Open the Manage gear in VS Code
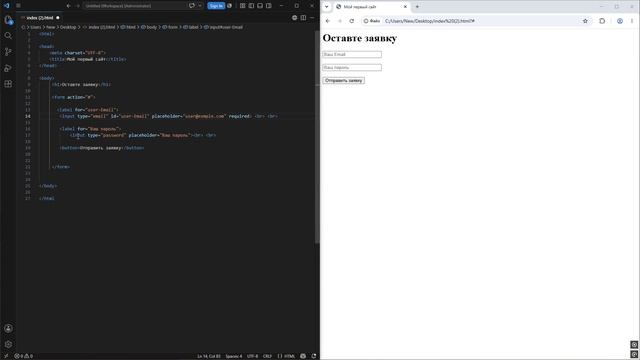This screenshot has width=640, height=360. 8,344
